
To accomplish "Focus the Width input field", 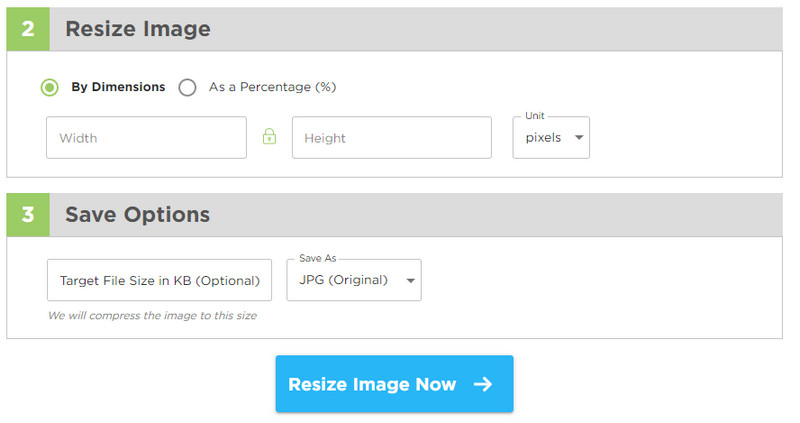I will [x=146, y=137].
